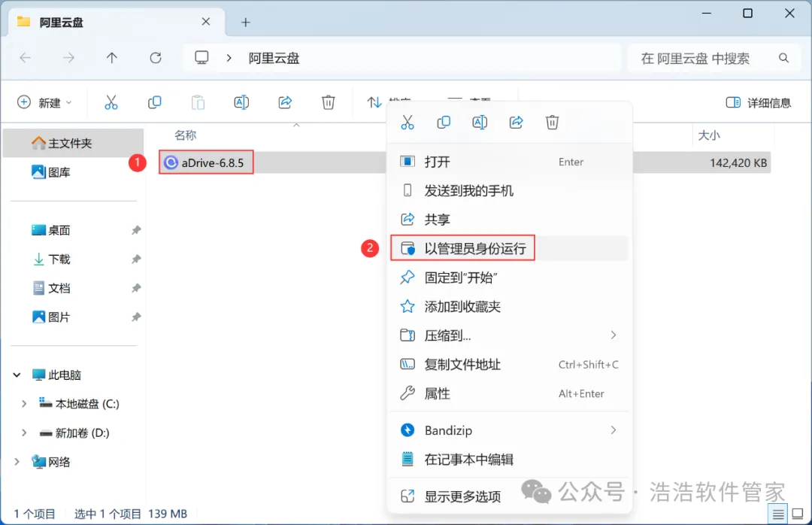
Task: Go up one folder level
Action: (x=112, y=57)
